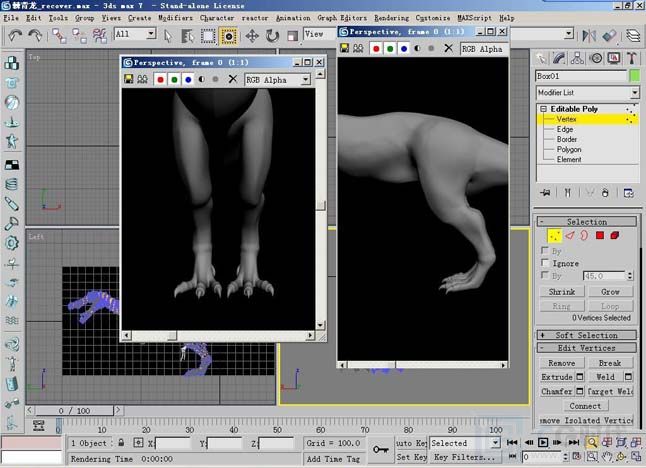Toggle the Window/Crossing selection tool
Image resolution: width=646 pixels, height=468 pixels.
(229, 36)
